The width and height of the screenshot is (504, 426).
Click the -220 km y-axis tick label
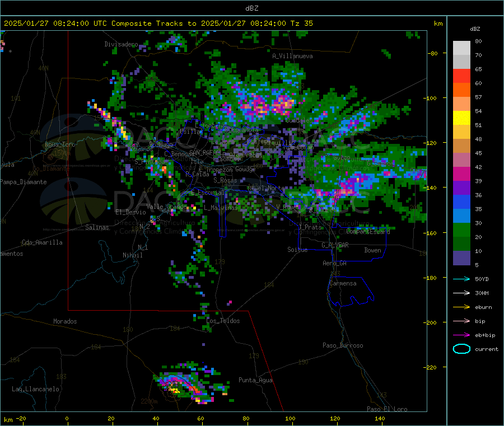430,367
